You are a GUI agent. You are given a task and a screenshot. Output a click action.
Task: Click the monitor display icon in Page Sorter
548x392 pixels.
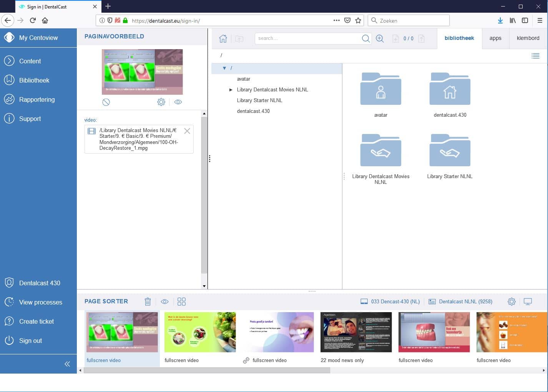click(x=528, y=302)
